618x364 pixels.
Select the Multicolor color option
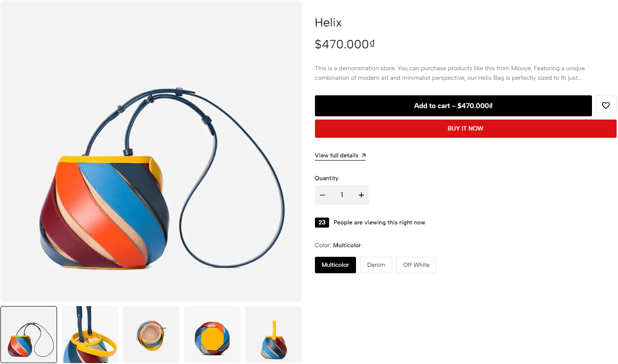click(335, 265)
